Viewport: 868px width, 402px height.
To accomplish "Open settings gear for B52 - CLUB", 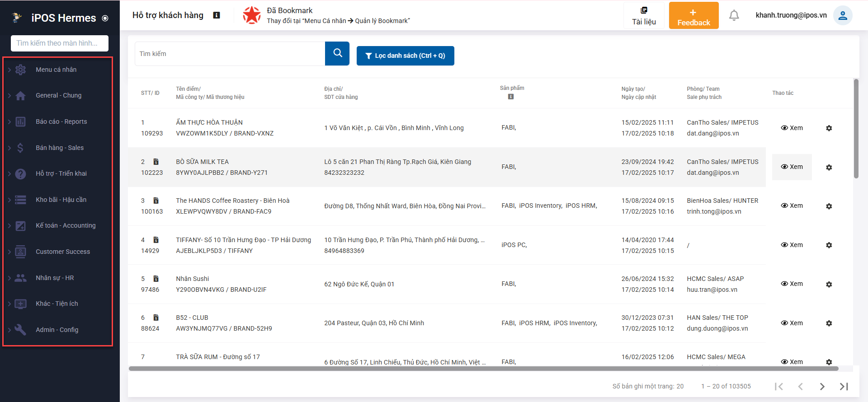I will click(829, 323).
